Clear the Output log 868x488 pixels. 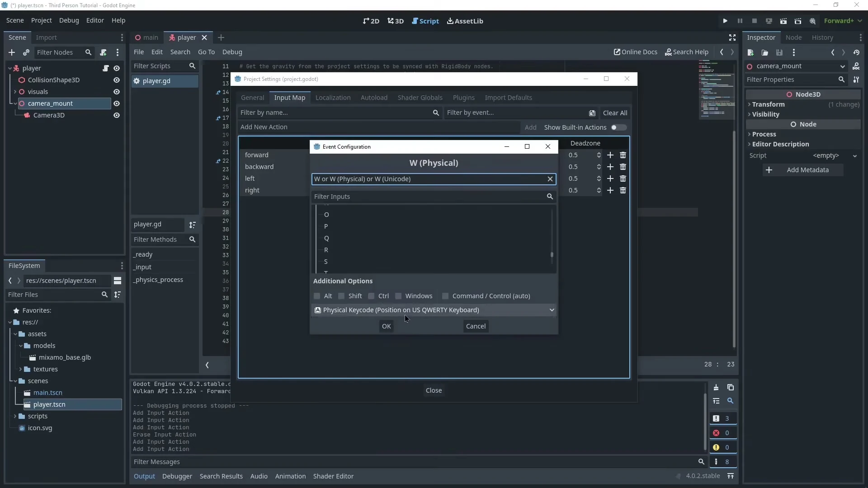click(x=716, y=388)
